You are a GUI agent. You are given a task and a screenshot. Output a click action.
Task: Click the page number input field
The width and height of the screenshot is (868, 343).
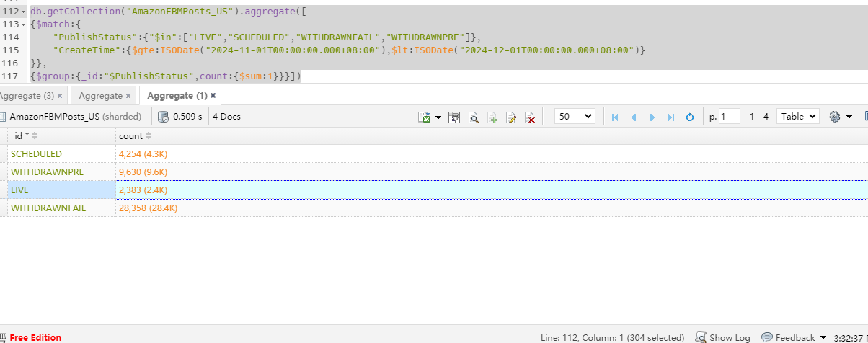click(730, 116)
